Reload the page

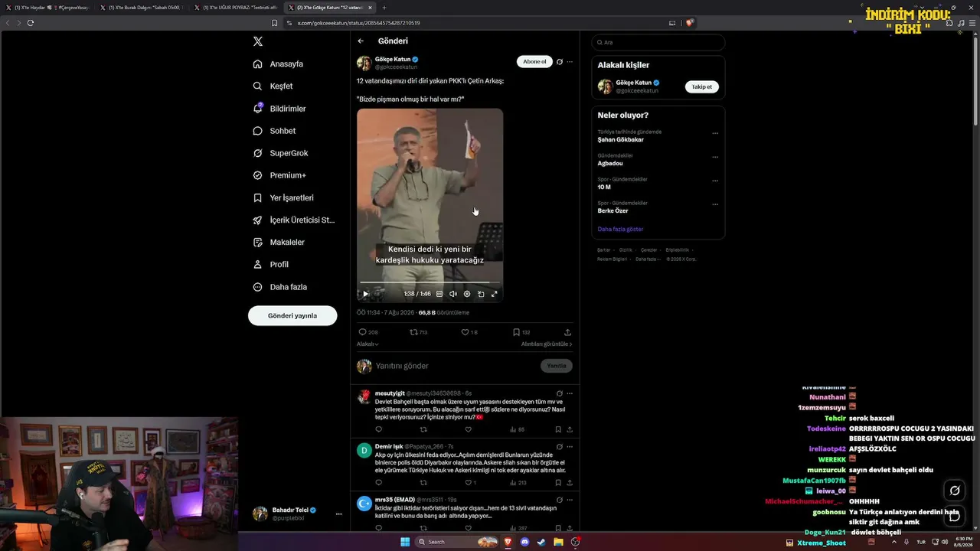tap(31, 23)
